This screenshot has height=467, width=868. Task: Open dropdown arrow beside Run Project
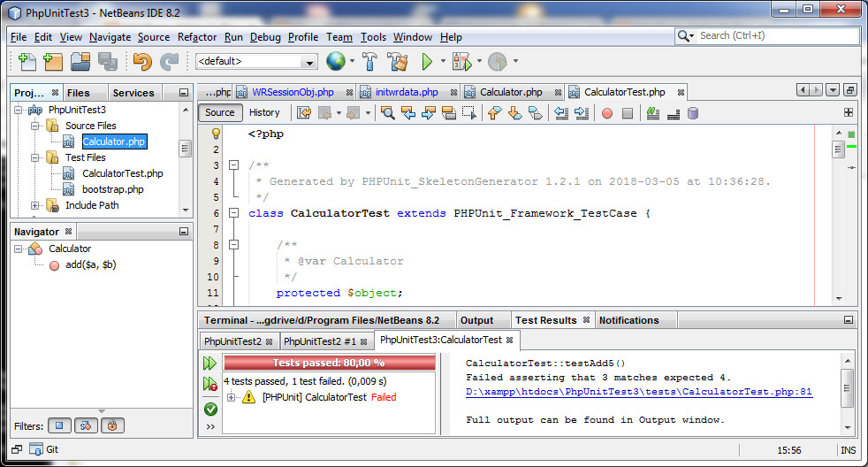[443, 61]
